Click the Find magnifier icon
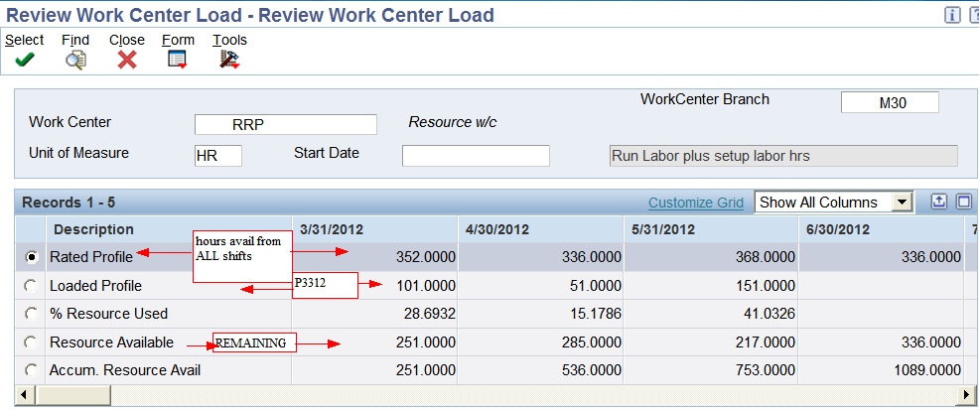The height and width of the screenshot is (410, 980). point(75,60)
